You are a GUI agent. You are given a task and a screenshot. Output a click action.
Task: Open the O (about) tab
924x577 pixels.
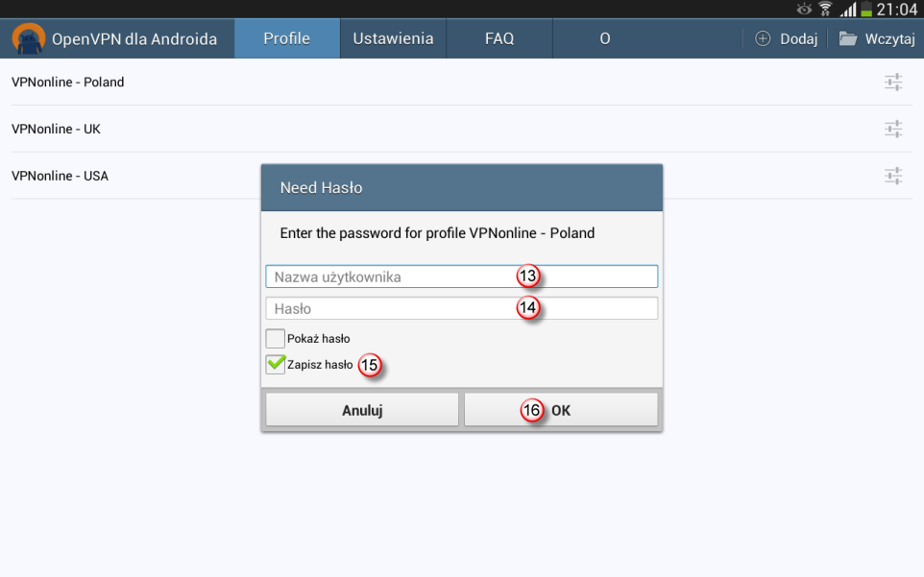(605, 38)
